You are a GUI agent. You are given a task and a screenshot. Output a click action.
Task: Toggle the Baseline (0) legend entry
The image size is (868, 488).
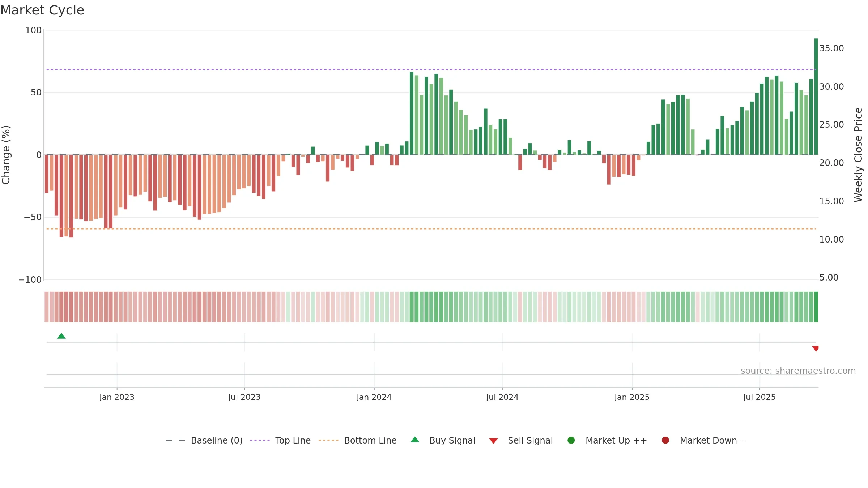tap(204, 440)
